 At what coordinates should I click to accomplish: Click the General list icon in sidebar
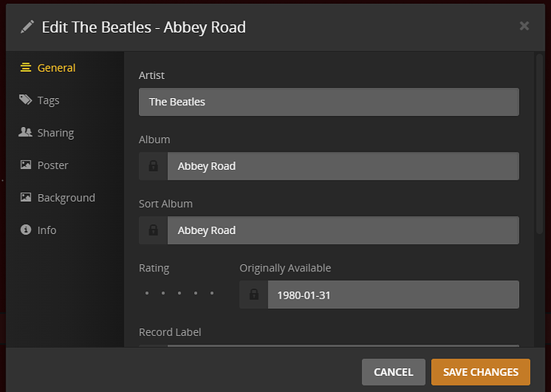coord(26,68)
